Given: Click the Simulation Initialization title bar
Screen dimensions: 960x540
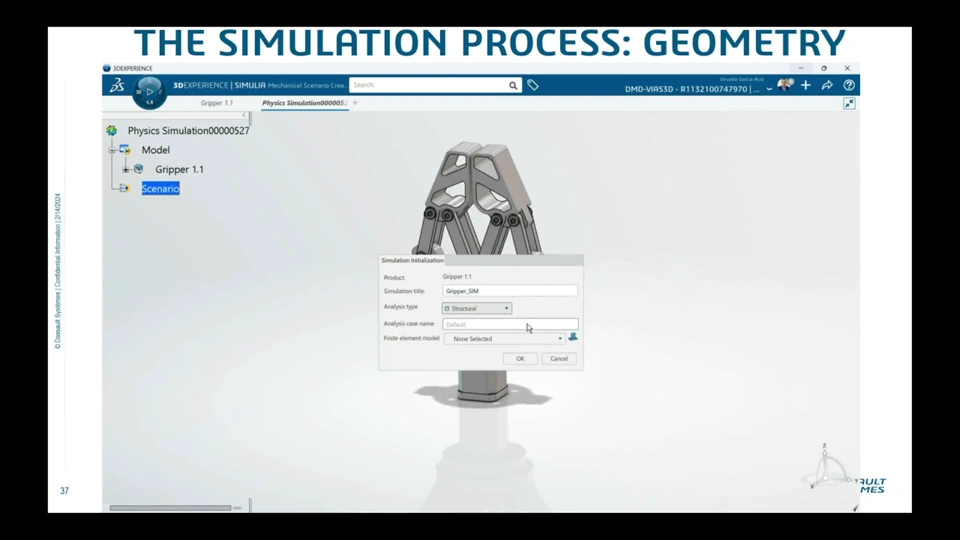Looking at the screenshot, I should (x=481, y=260).
